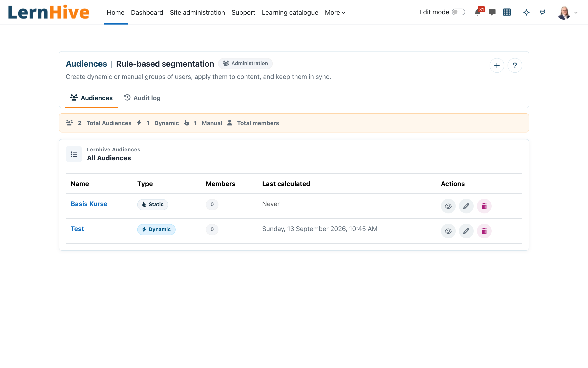This screenshot has height=368, width=588.
Task: Click member count of Basis Kurse
Action: [x=212, y=204]
